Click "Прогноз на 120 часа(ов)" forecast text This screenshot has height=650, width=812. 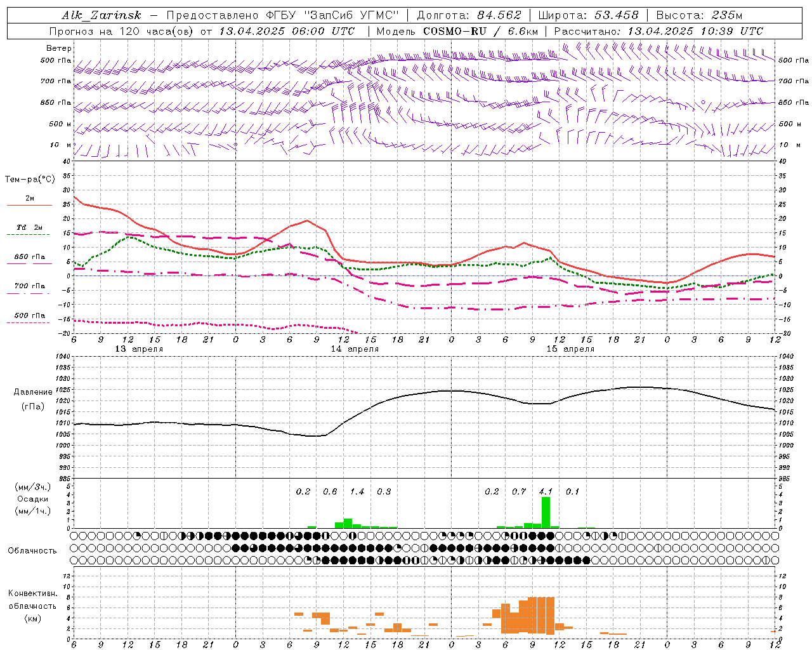(x=122, y=31)
